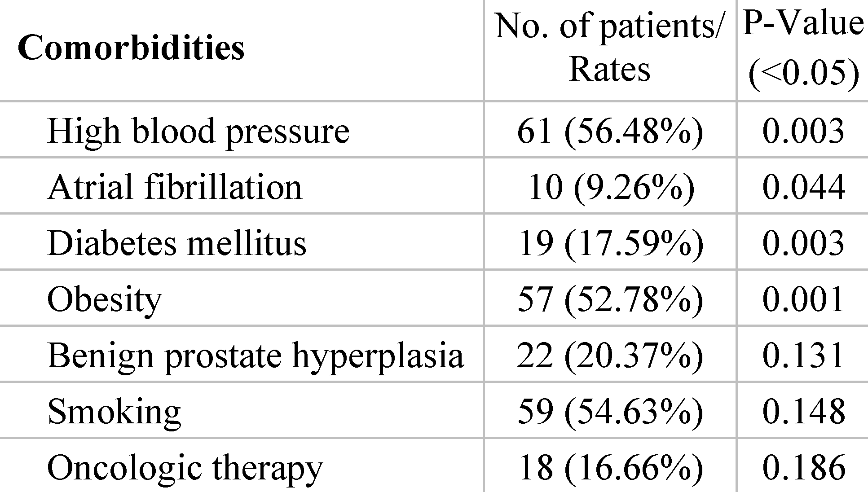This screenshot has width=868, height=492.
Task: Select the Atrial fibrillation row label
Action: 175,187
